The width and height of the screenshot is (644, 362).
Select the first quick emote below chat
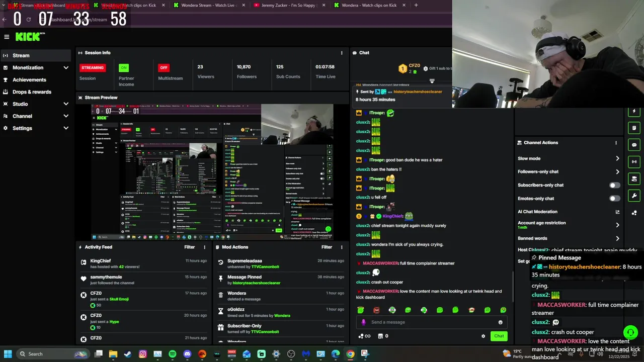(360, 310)
